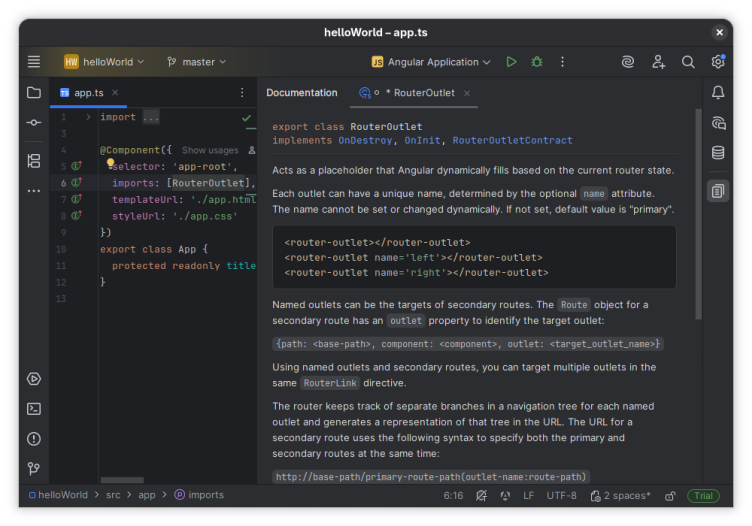Click gutter icon on line 6

click(77, 183)
